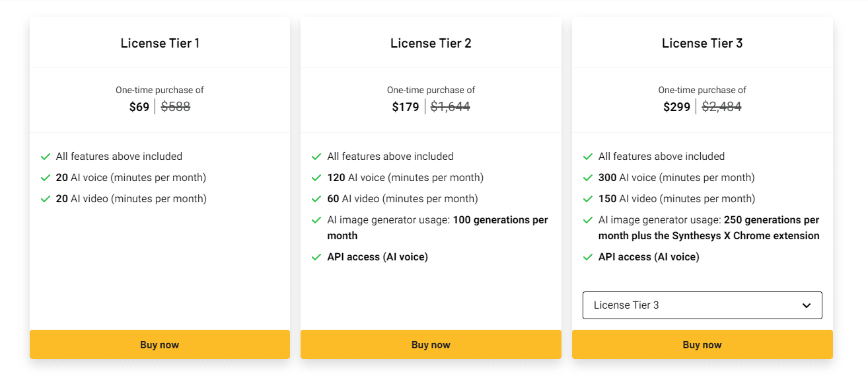
Task: Click checkmark beside 300 AI voice minutes
Action: pos(588,178)
